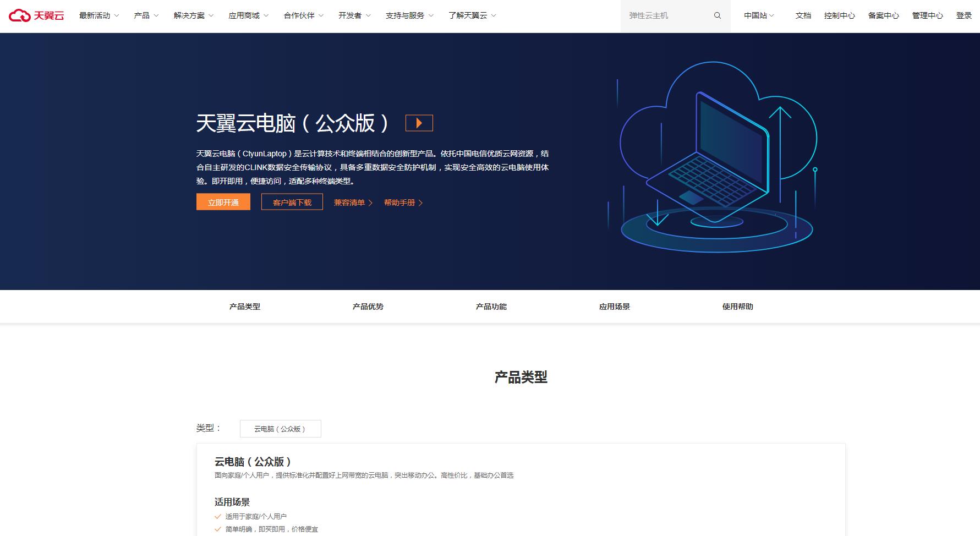This screenshot has width=980, height=536.
Task: Expand the 最新活动 dropdown
Action: point(99,15)
